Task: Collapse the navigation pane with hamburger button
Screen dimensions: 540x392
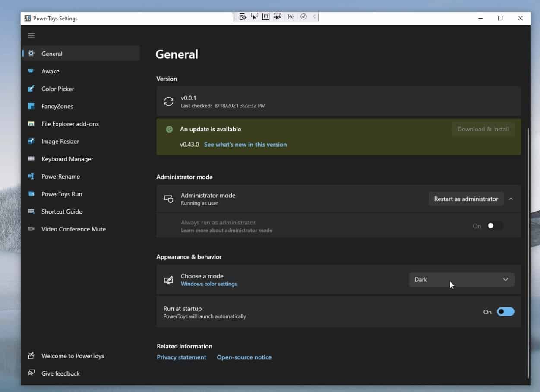Action: pyautogui.click(x=31, y=36)
